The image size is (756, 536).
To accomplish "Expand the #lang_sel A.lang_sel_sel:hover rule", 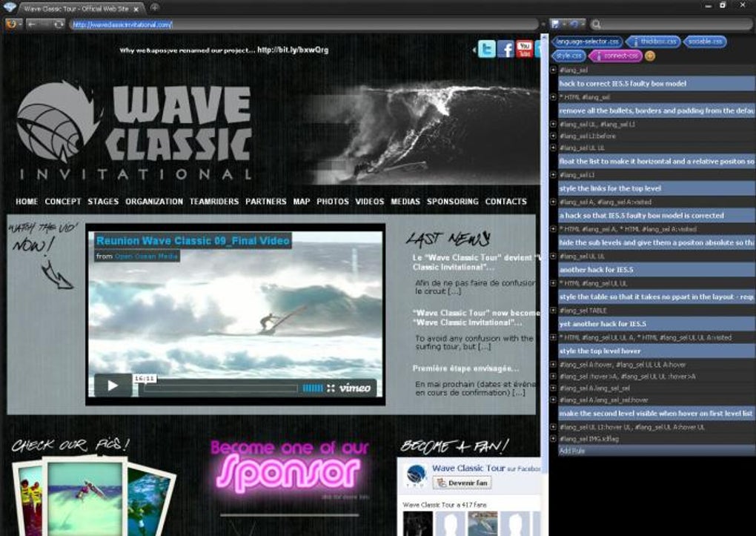I will [x=554, y=400].
